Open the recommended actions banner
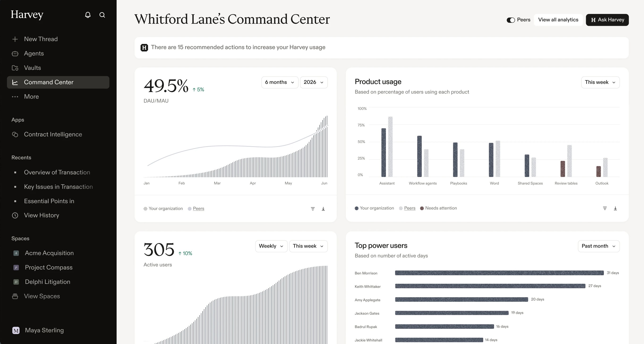Viewport: 644px width, 344px height. tap(381, 47)
